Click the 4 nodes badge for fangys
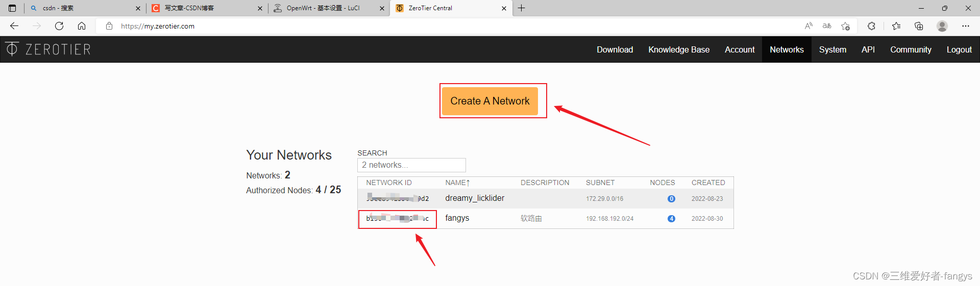Screen dimensions: 980x286 (671, 219)
